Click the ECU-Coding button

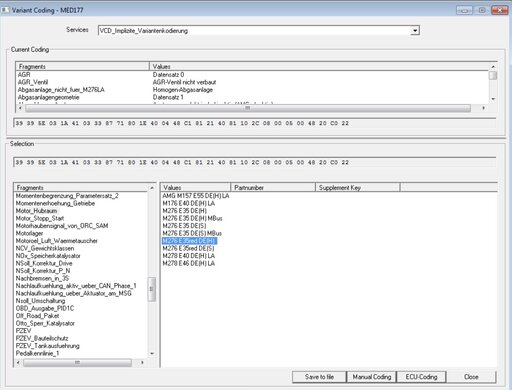click(421, 377)
